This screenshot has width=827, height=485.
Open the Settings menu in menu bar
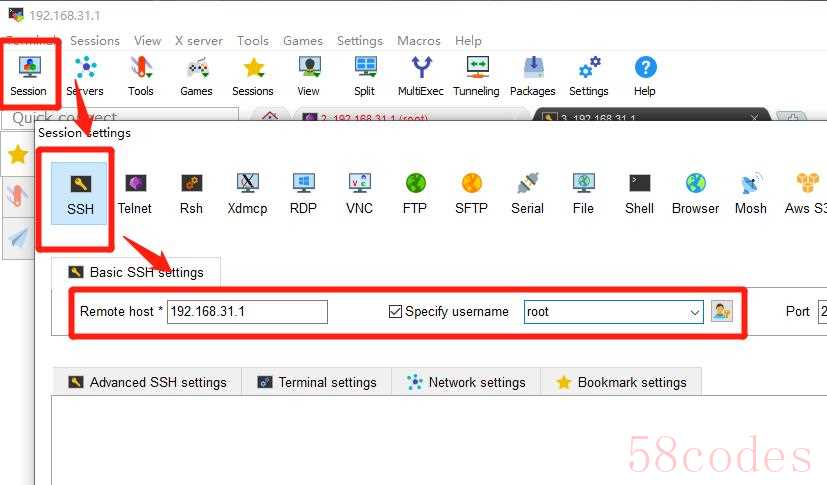(360, 41)
